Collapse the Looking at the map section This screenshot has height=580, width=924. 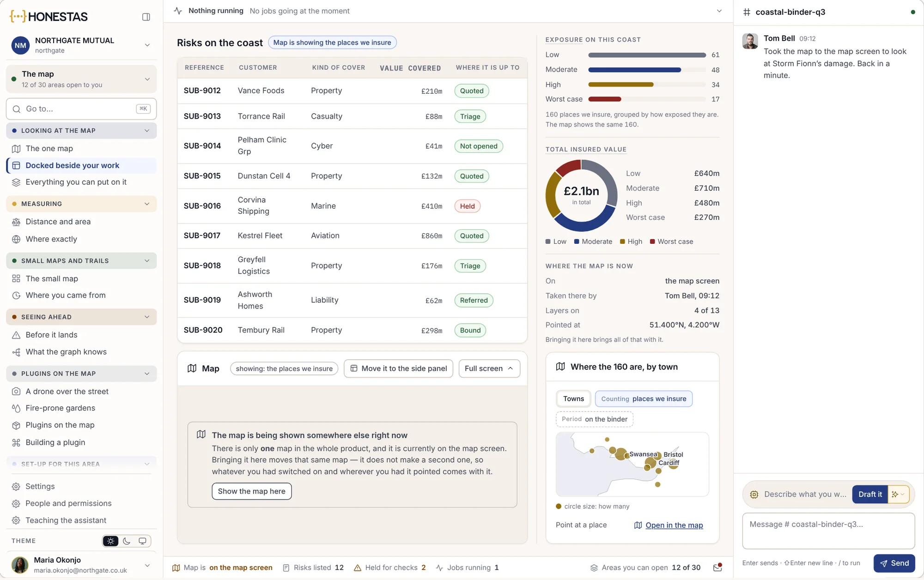pos(81,131)
